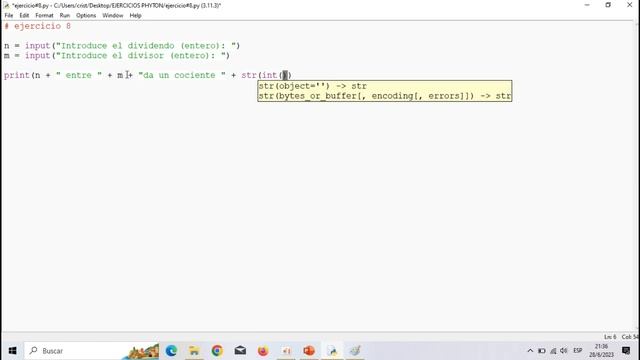This screenshot has height=360, width=640.
Task: Open Firefox from the taskbar
Action: pyautogui.click(x=263, y=351)
